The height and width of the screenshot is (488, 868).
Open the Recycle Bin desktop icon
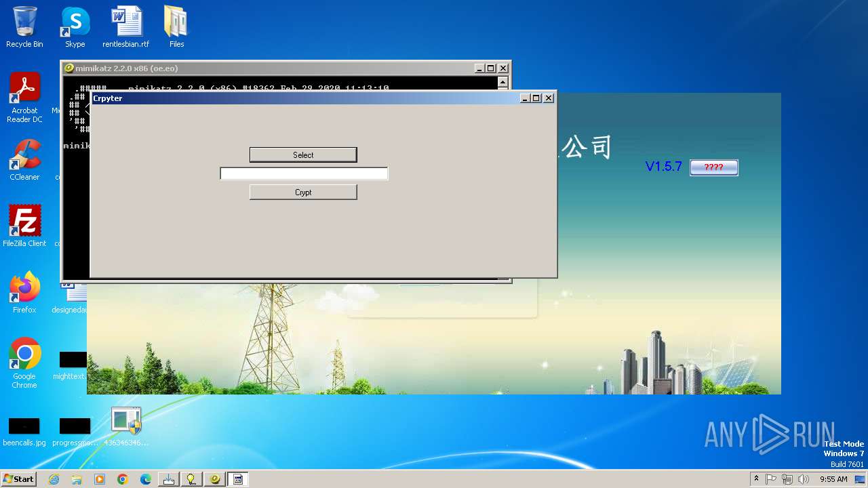pyautogui.click(x=24, y=27)
